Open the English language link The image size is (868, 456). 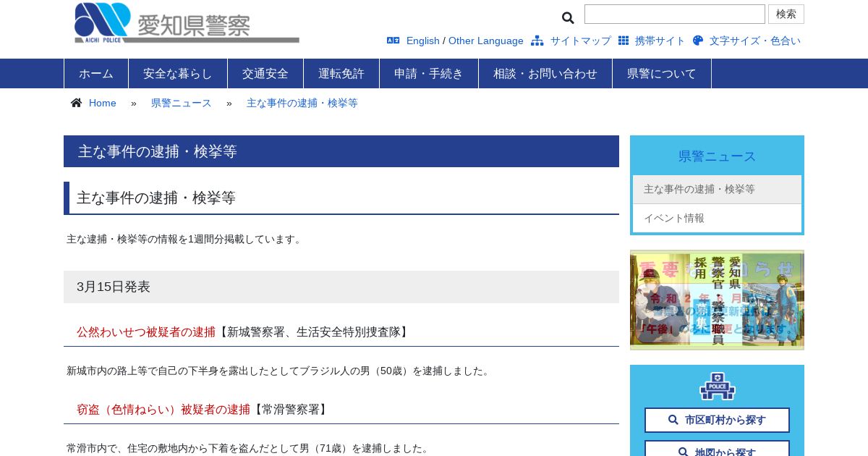click(423, 41)
